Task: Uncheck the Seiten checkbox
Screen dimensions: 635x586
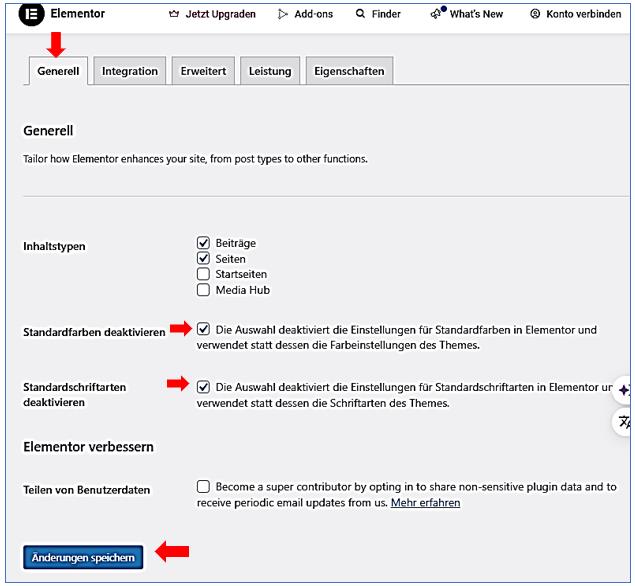Action: [204, 259]
